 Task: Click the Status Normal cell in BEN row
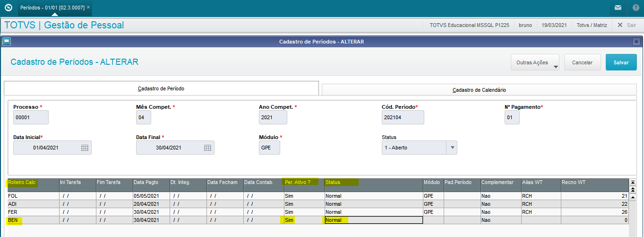[373, 220]
